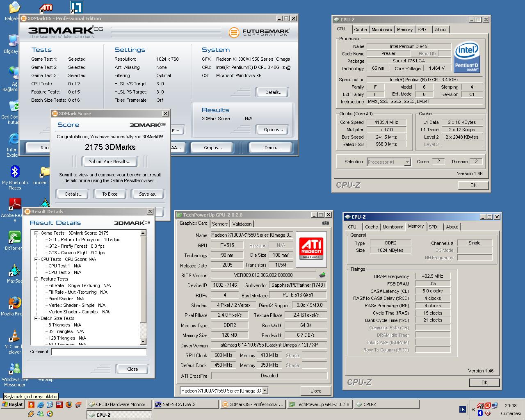Open the ATI Catalyst desktop shortcut
This screenshot has width=525, height=420.
[46, 7]
